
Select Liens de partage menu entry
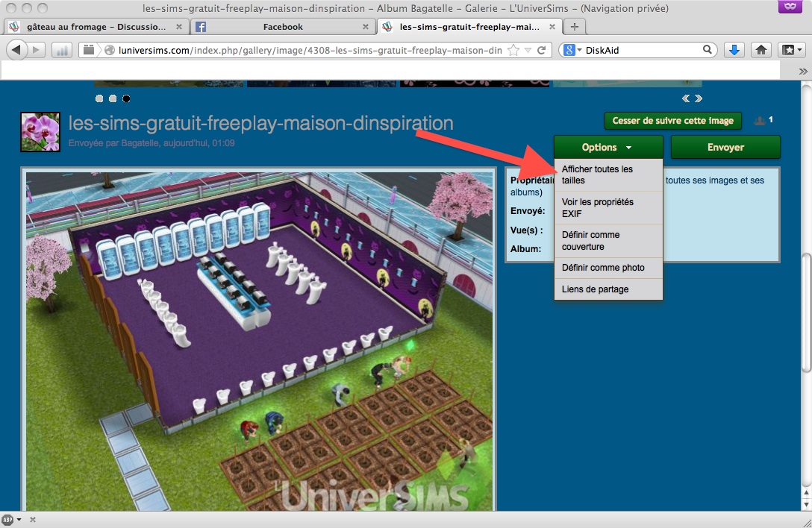[595, 289]
